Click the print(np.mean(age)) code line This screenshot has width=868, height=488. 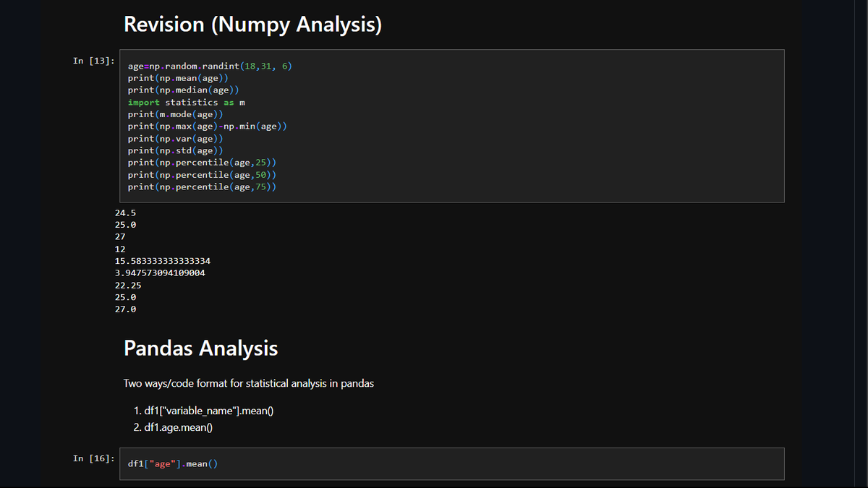(179, 78)
